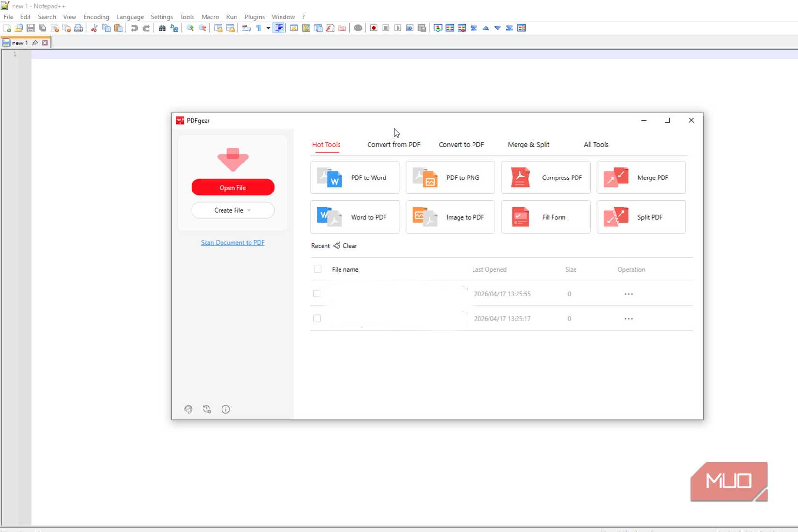The image size is (798, 532).
Task: Click the support headset icon in PDFgear sidebar
Action: 188,409
